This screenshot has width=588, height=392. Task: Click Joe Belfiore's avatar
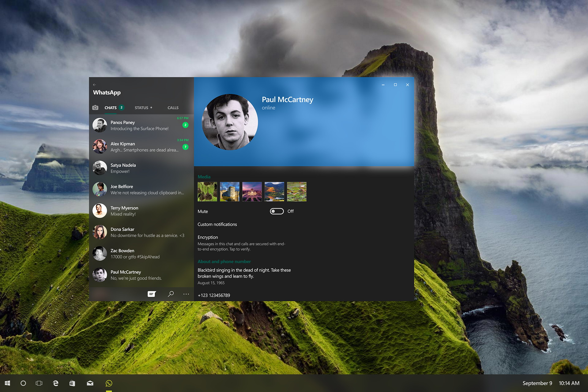tap(100, 189)
